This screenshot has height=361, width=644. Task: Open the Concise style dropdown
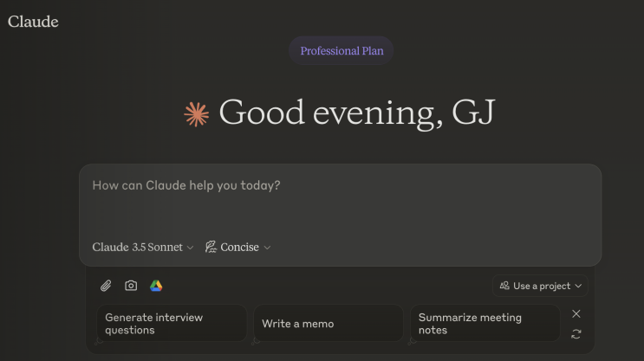click(237, 247)
